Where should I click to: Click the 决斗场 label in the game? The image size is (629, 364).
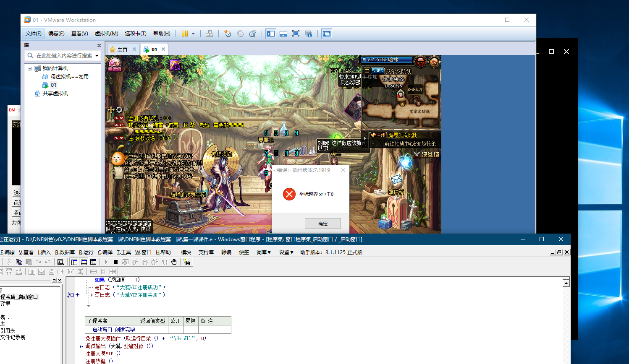click(x=430, y=154)
